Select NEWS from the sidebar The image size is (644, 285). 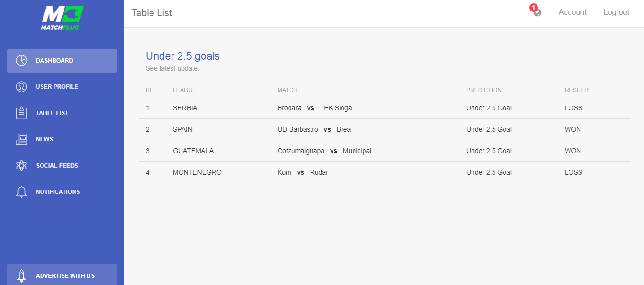(x=62, y=139)
